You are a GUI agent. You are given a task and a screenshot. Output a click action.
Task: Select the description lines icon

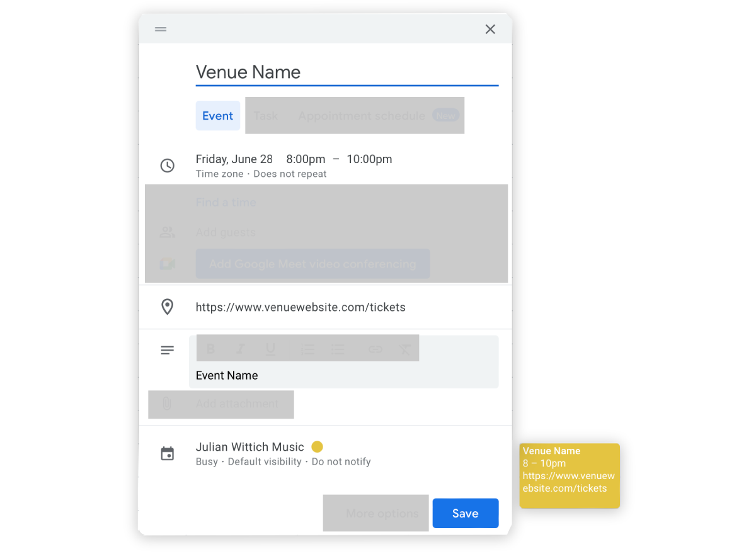pos(167,350)
